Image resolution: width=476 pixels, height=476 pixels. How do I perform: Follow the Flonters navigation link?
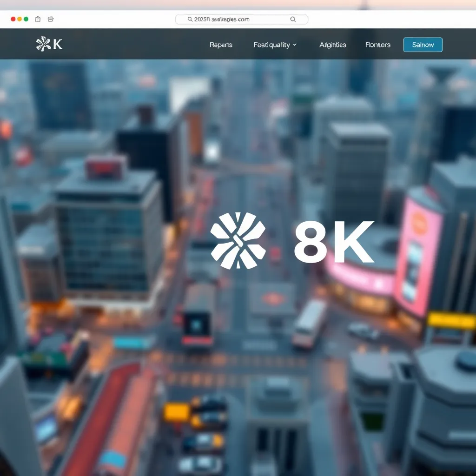point(377,45)
